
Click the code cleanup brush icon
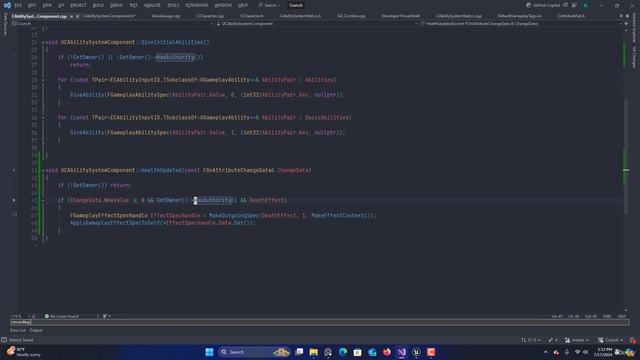coord(105,316)
